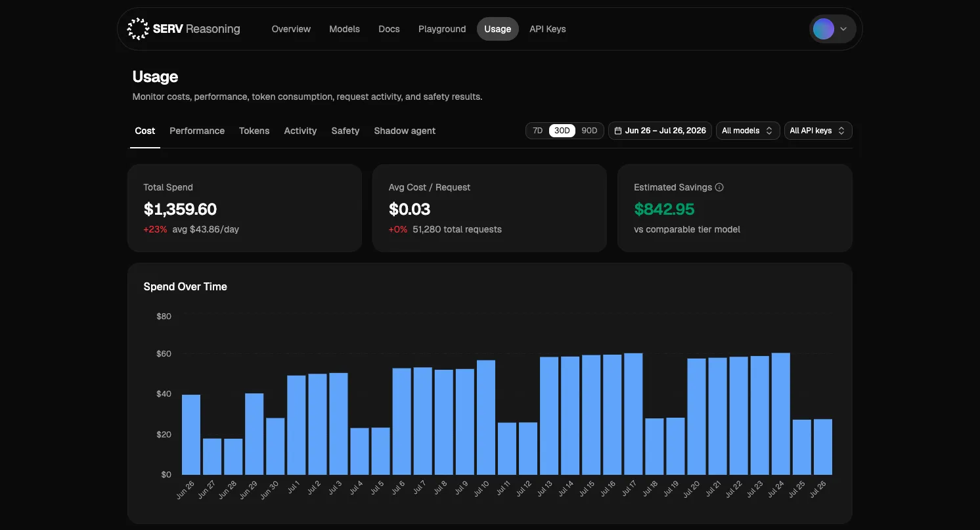The width and height of the screenshot is (980, 530).
Task: Click the Jul 17 bar in chart
Action: 633,414
